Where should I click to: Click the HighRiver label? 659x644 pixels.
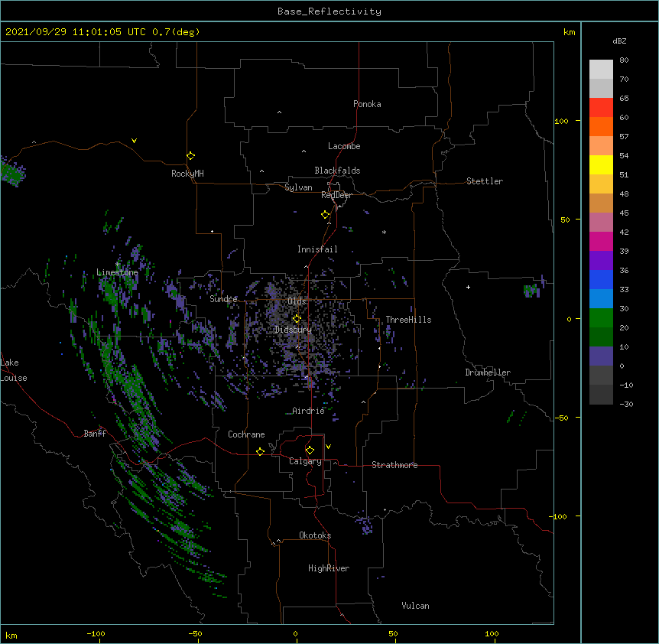tap(329, 568)
